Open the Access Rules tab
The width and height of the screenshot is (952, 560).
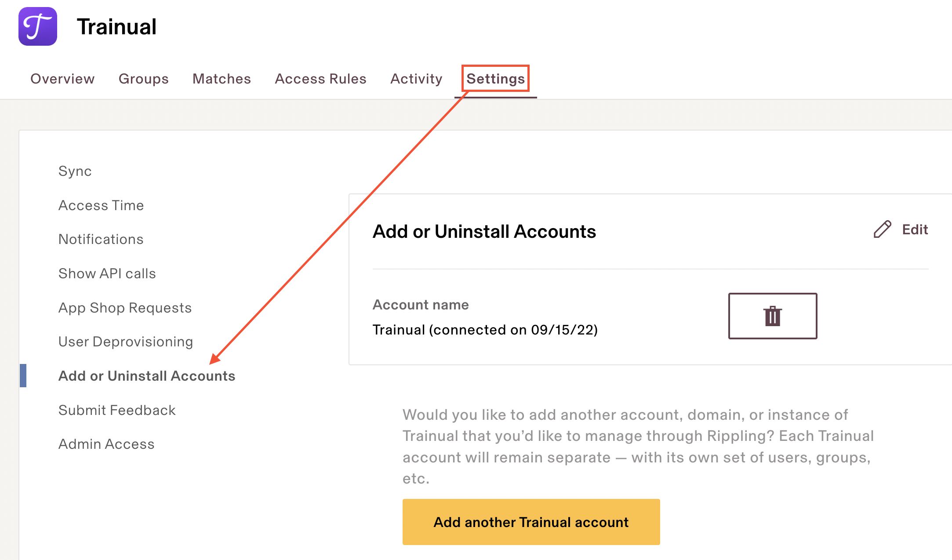(x=320, y=79)
